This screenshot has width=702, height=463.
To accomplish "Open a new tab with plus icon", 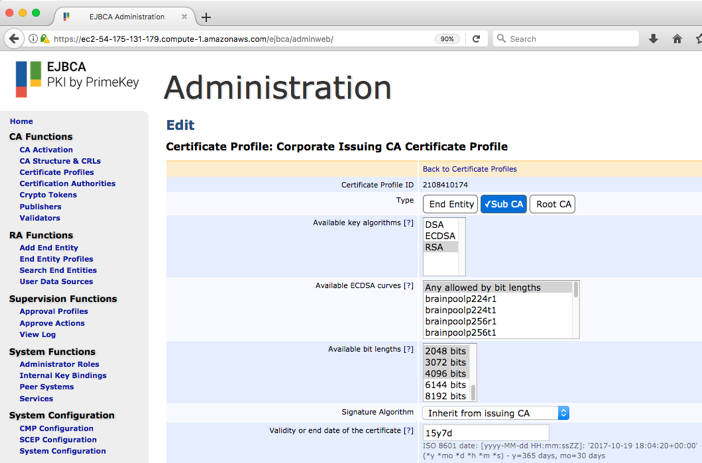I will [206, 17].
